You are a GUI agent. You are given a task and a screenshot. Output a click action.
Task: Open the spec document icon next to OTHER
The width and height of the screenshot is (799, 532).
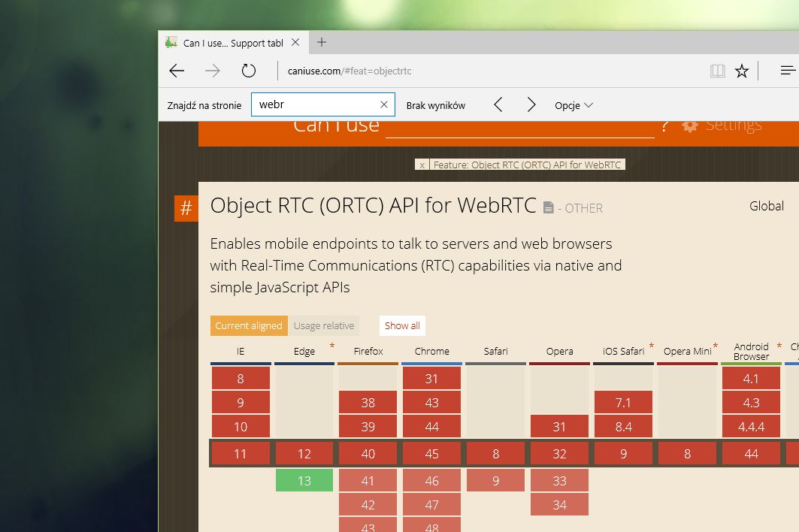coord(548,207)
